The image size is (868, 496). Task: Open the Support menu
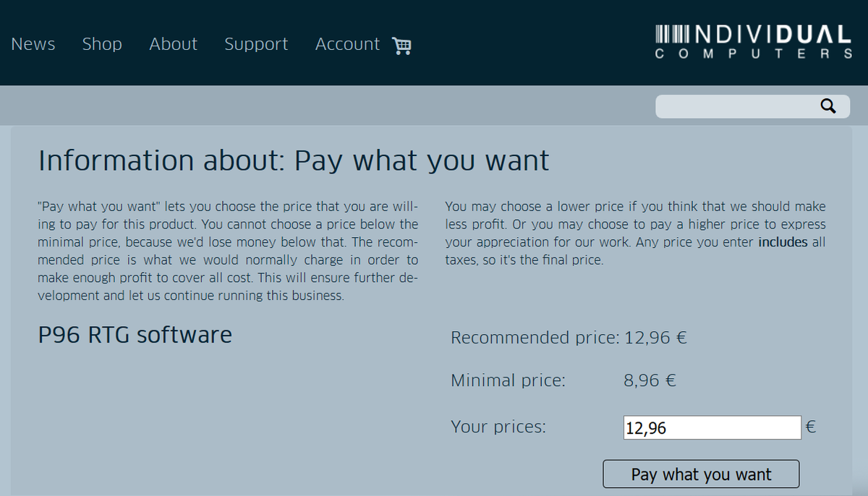pyautogui.click(x=256, y=45)
